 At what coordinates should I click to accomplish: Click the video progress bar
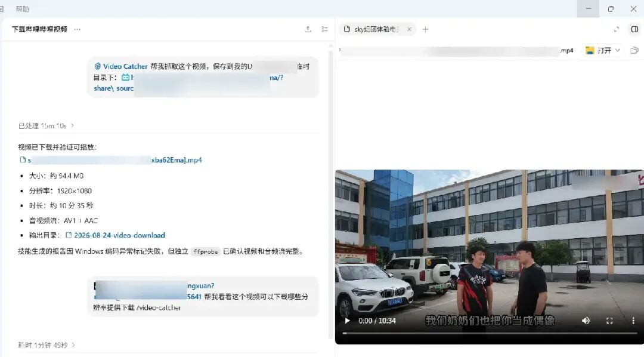pyautogui.click(x=490, y=334)
